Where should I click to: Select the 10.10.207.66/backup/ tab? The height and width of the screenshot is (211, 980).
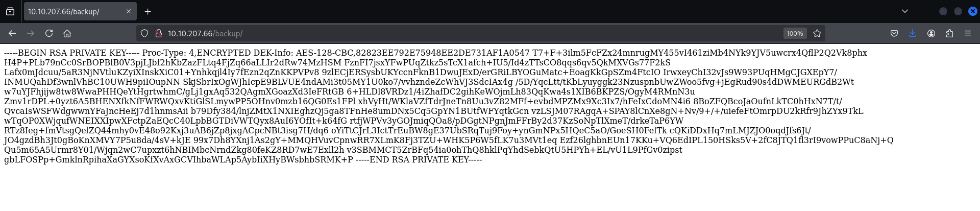pyautogui.click(x=71, y=11)
